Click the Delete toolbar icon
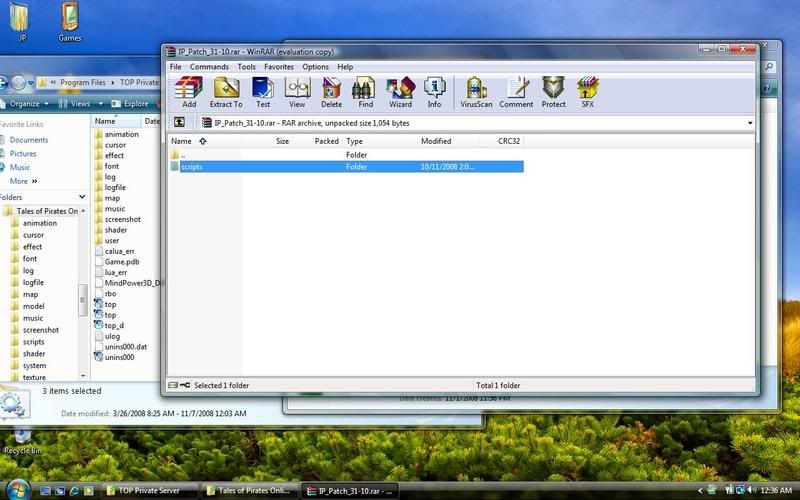800x500 pixels. 331,91
